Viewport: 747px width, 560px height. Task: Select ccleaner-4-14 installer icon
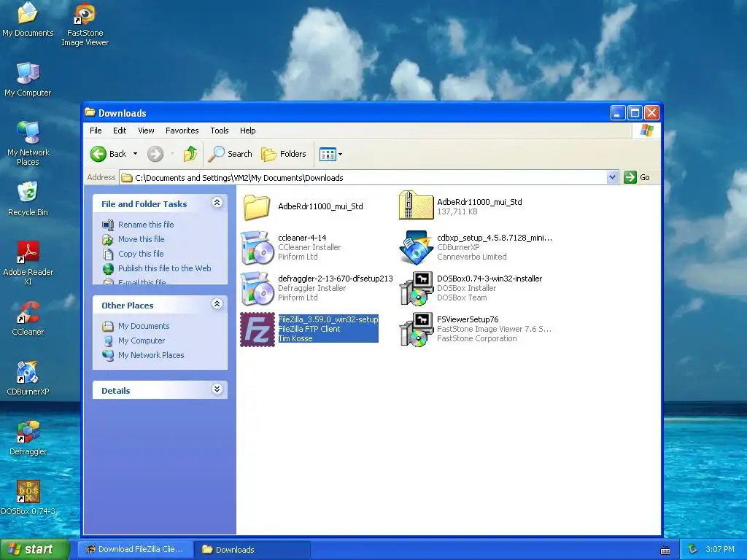(257, 248)
